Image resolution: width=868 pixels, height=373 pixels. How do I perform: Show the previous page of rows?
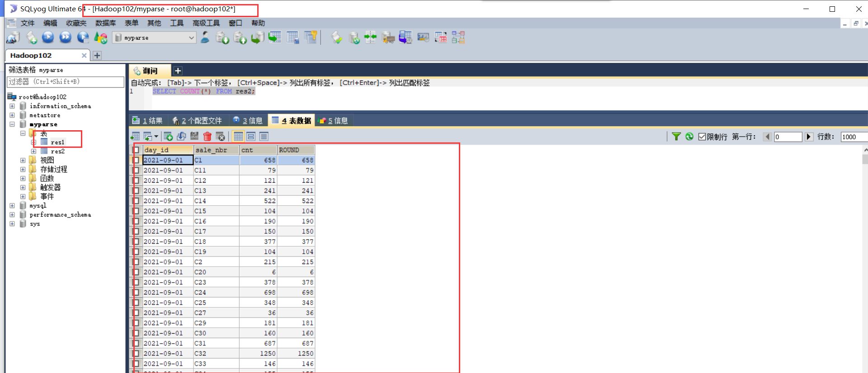[x=767, y=137]
